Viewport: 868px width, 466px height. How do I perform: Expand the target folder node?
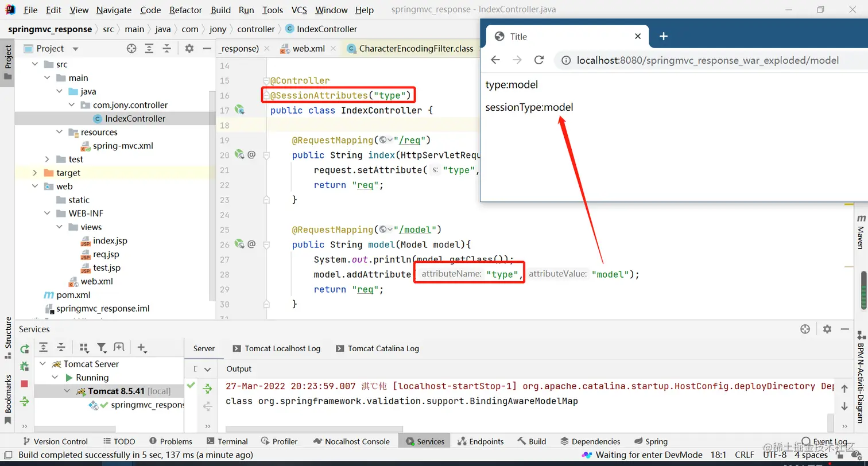(x=35, y=173)
